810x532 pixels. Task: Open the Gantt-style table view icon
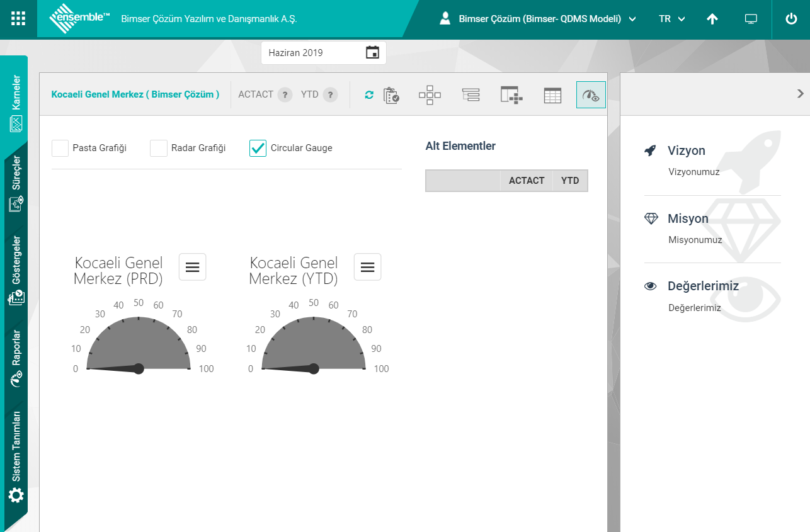(511, 95)
